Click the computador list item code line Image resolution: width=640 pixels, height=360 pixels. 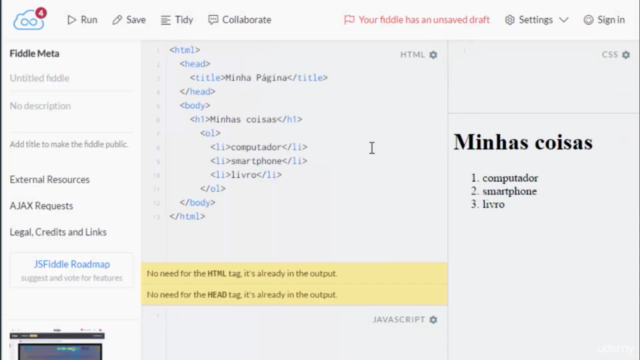pos(259,147)
